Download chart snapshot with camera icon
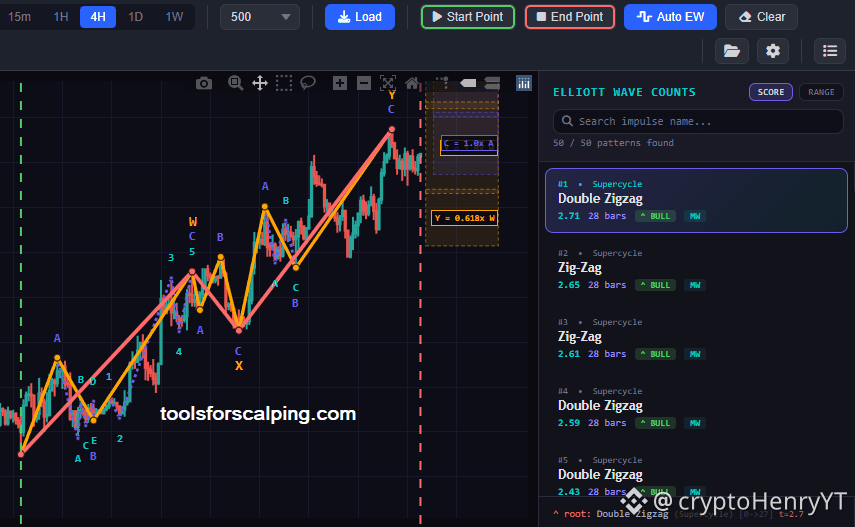Viewport: 855px width, 527px height. [x=204, y=83]
